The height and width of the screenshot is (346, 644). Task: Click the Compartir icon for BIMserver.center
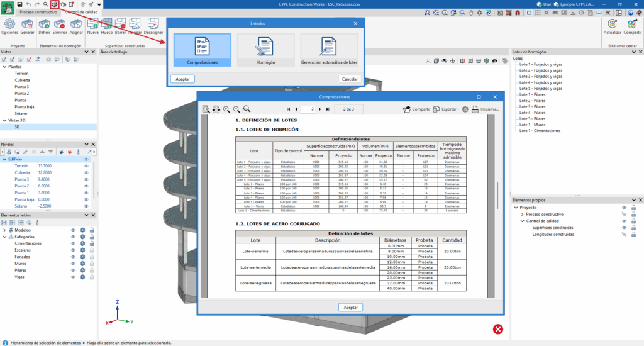tap(632, 26)
